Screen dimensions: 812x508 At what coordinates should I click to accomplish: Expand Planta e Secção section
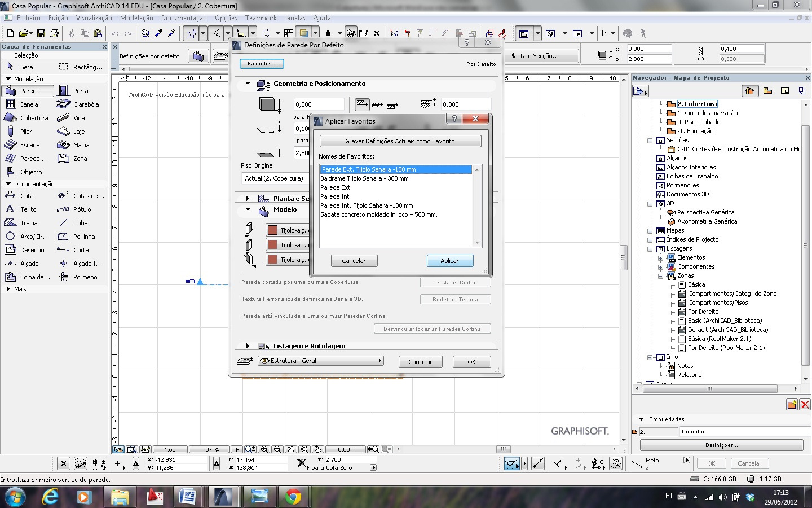click(248, 198)
